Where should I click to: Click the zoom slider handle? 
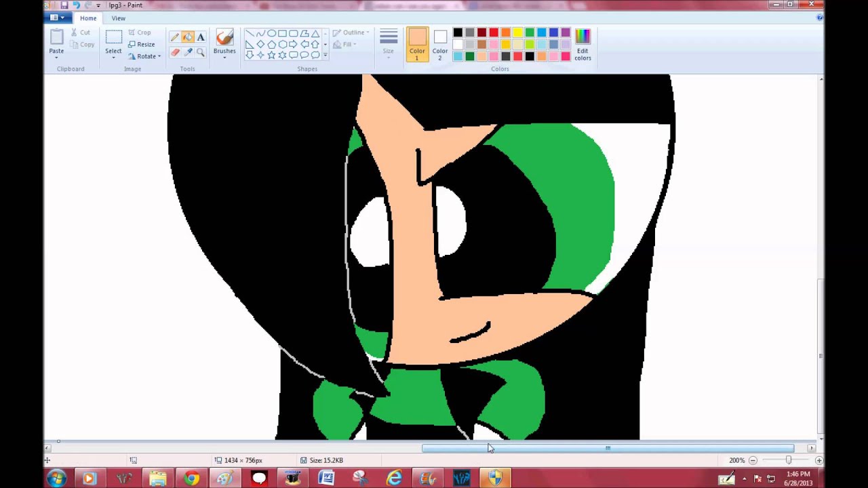click(788, 460)
